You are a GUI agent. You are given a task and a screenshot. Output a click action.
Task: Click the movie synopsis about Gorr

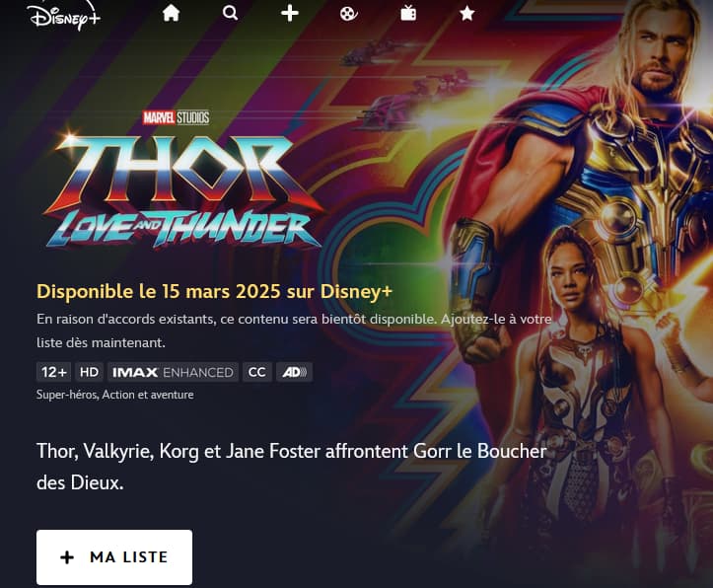[x=292, y=467]
